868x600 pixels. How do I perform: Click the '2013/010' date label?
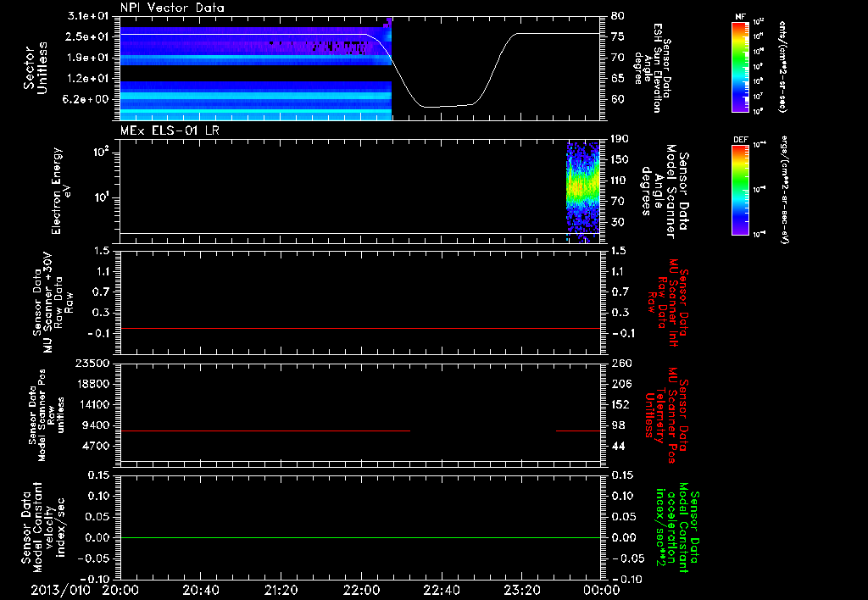tap(60, 590)
